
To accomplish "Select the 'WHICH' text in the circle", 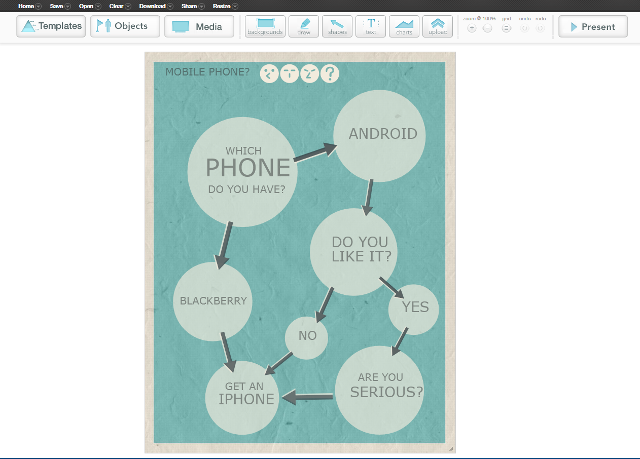I will pyautogui.click(x=244, y=151).
